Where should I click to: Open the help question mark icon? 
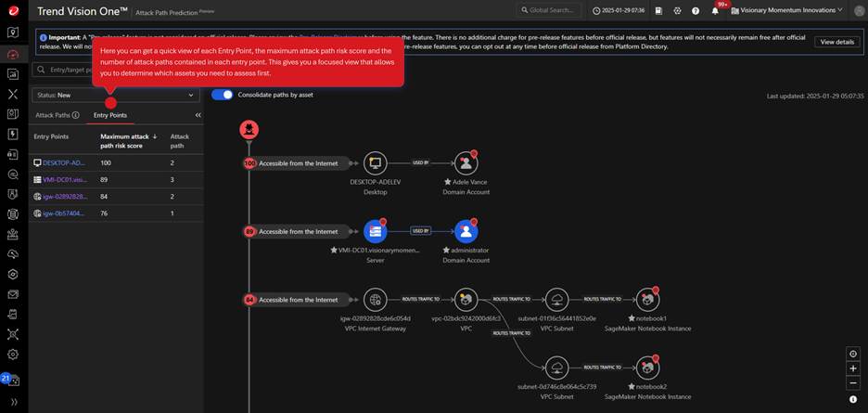point(696,10)
